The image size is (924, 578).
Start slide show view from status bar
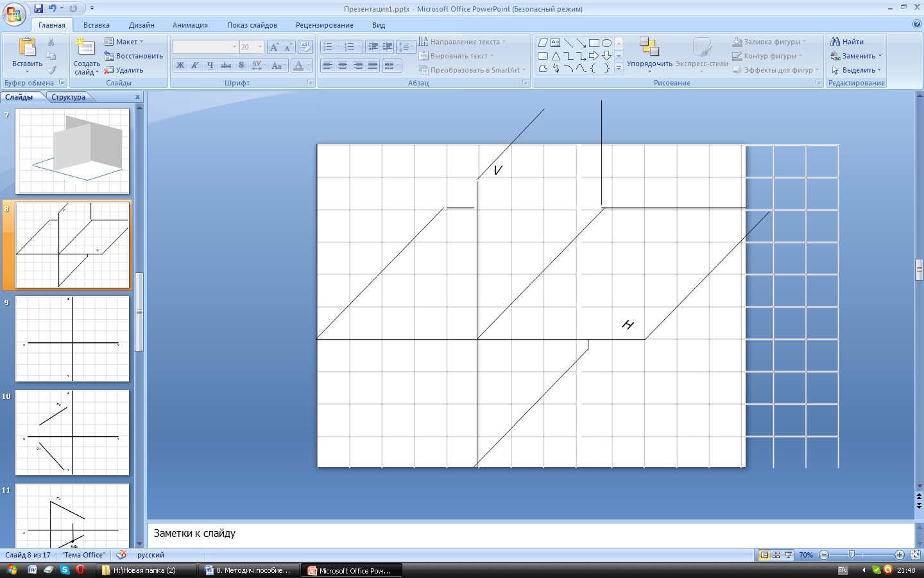click(789, 555)
